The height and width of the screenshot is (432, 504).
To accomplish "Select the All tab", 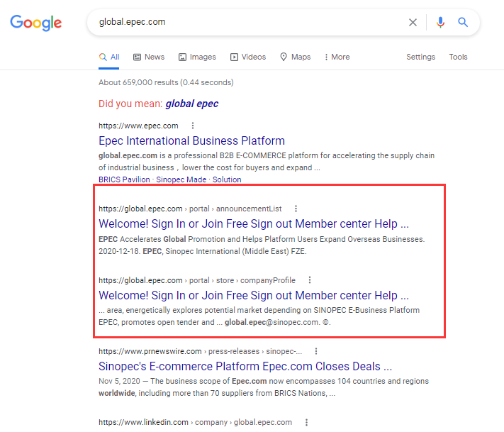I will click(x=109, y=57).
